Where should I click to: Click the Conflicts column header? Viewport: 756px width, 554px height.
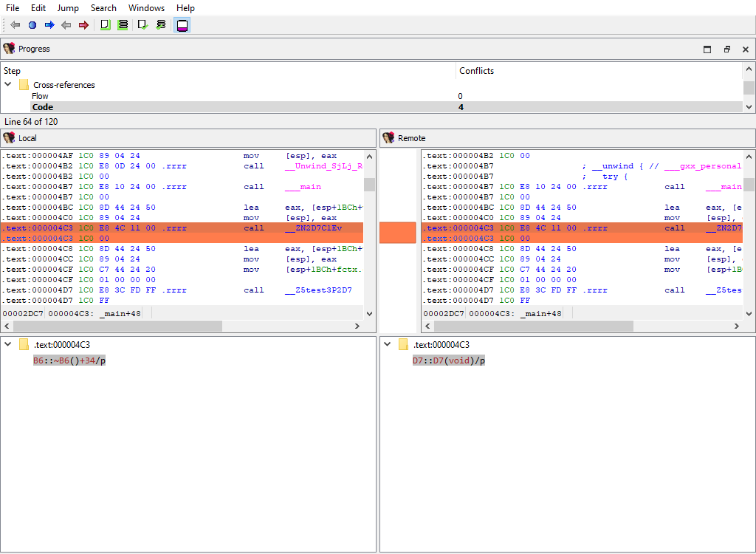(476, 71)
